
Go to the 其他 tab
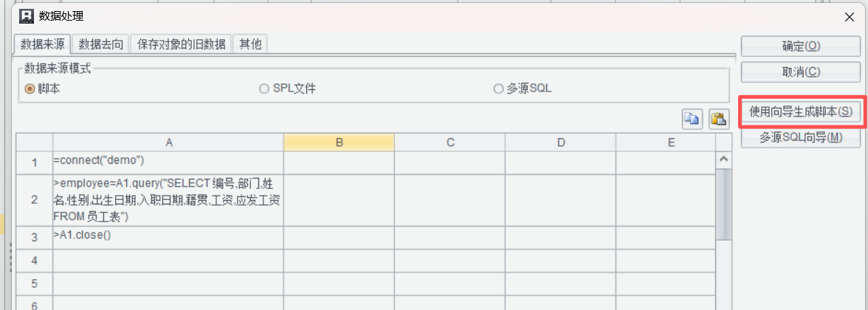pyautogui.click(x=249, y=44)
